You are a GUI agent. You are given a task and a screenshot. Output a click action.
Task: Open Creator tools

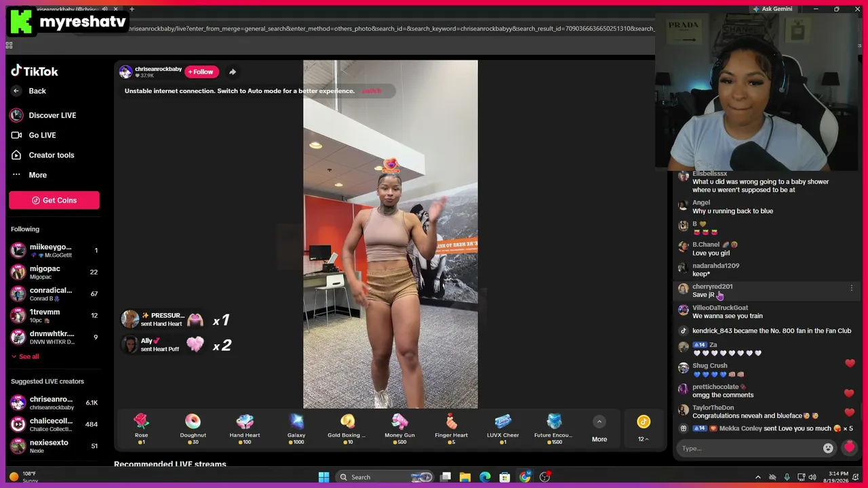pos(43,155)
